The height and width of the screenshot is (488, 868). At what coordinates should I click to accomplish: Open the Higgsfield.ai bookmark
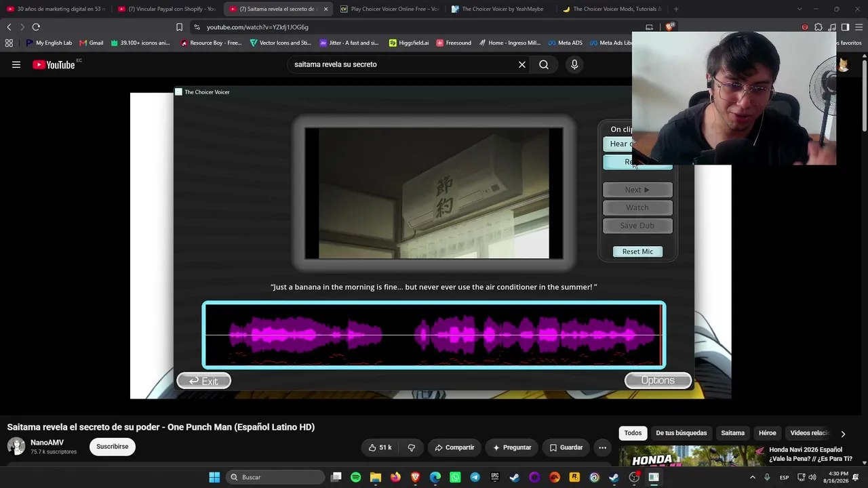[409, 43]
